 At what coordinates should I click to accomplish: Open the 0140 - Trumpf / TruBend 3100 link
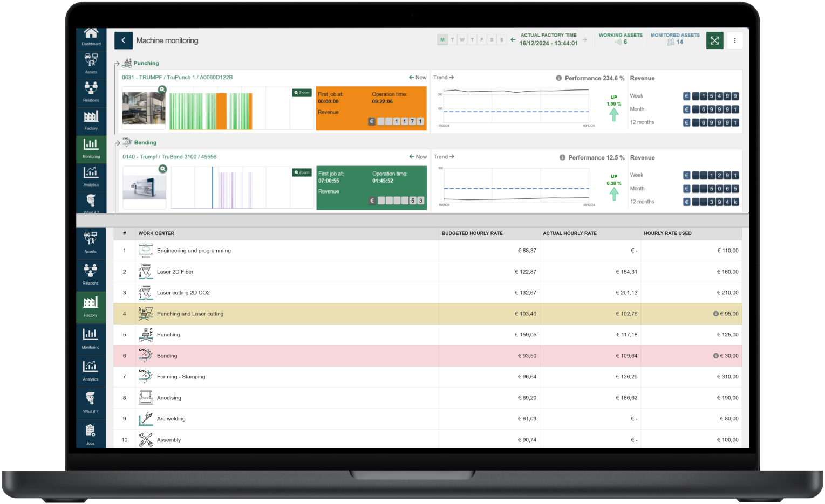click(x=169, y=157)
